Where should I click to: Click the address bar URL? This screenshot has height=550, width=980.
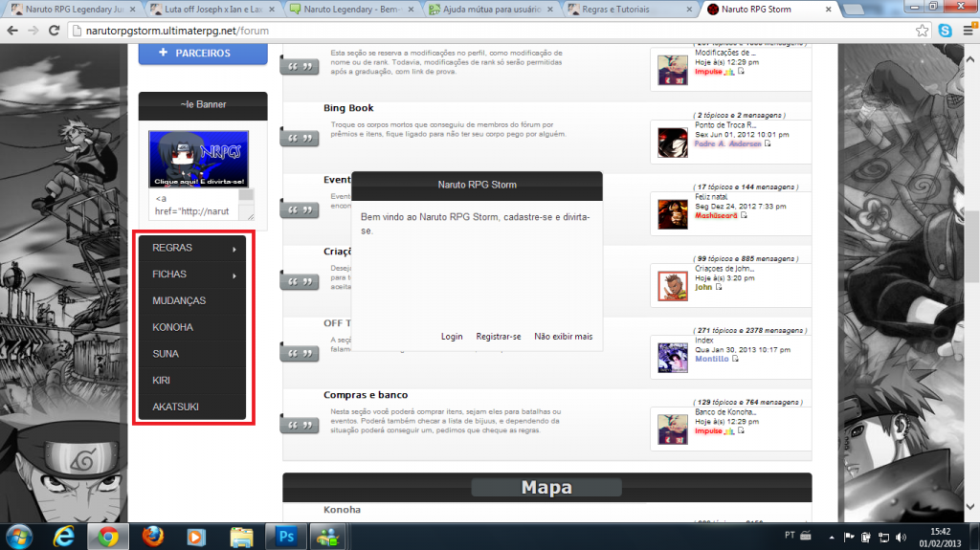click(177, 31)
